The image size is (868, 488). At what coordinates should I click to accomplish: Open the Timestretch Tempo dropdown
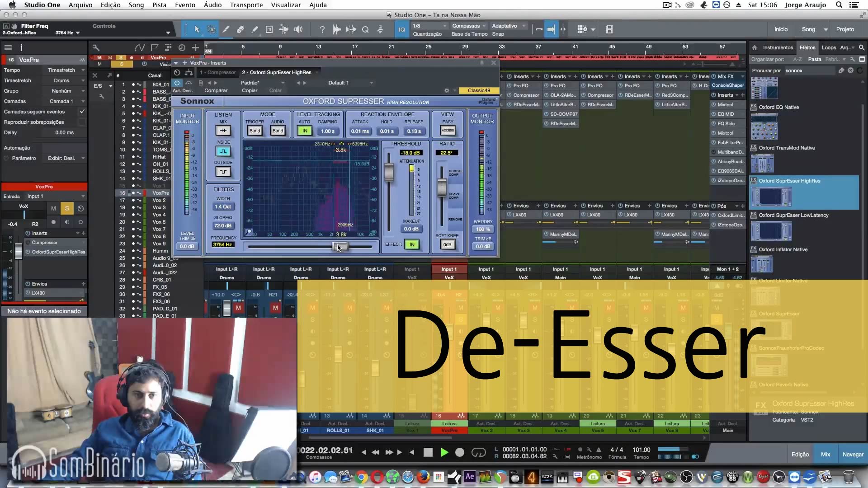(x=64, y=70)
